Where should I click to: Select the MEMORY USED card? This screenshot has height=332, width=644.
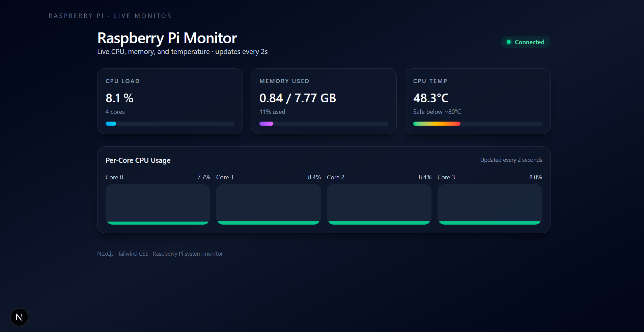click(x=324, y=101)
